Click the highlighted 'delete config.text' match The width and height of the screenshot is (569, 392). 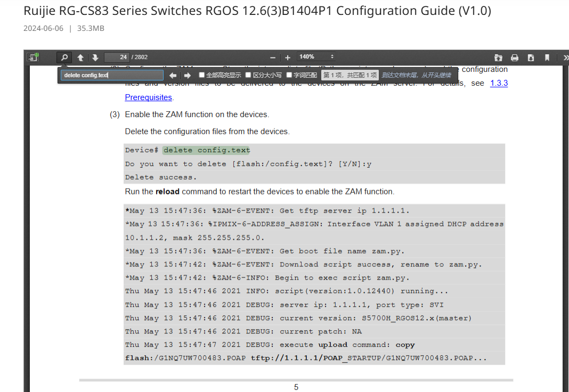coord(207,150)
